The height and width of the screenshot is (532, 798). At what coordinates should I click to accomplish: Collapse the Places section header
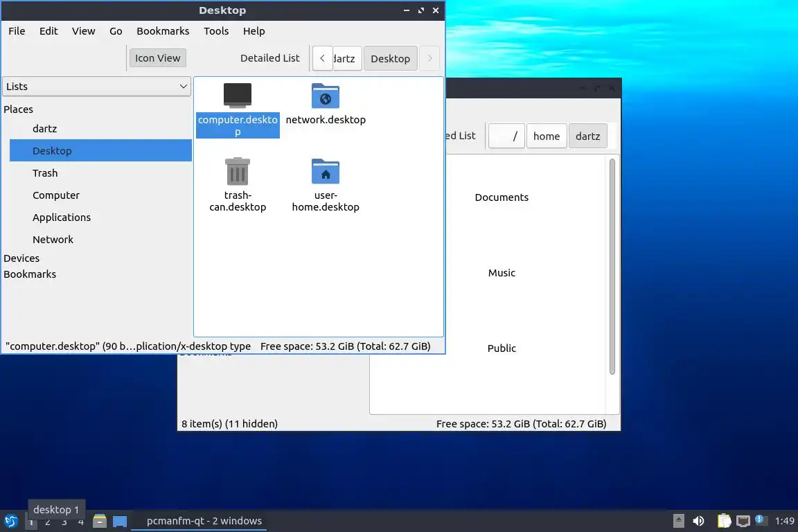(x=18, y=109)
